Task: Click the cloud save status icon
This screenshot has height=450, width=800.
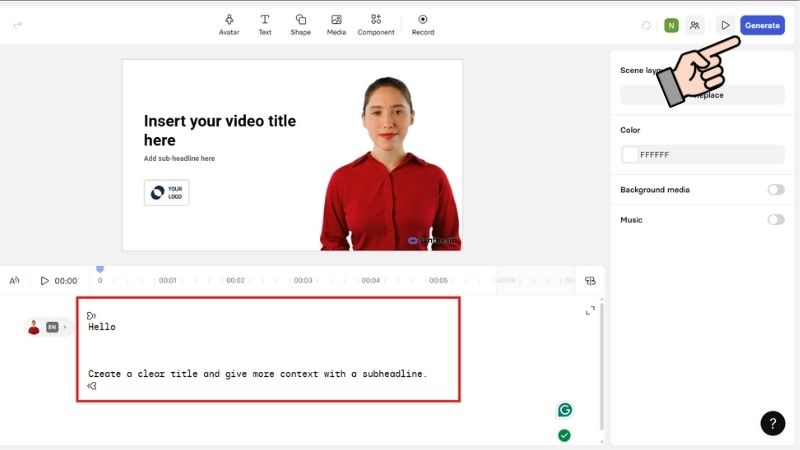Action: pos(646,25)
